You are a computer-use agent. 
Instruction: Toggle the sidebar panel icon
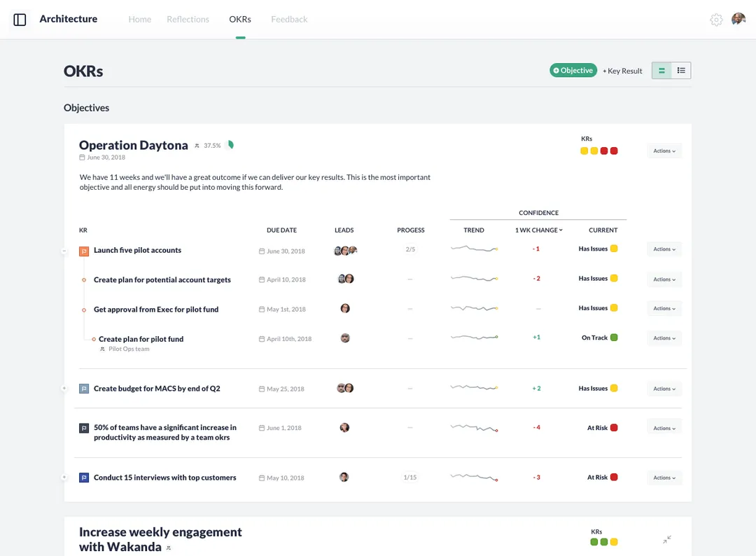coord(20,20)
